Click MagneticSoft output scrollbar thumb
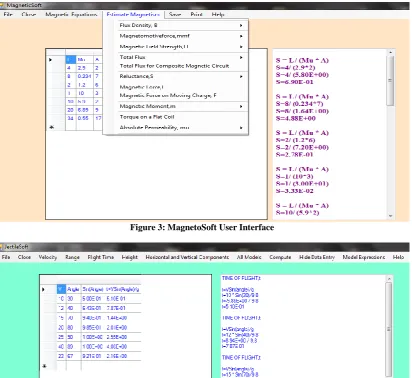Screen dimensions: 412x378 coord(390,81)
